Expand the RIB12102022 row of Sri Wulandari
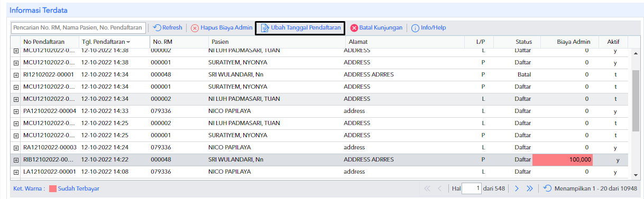644x199 pixels. (16, 160)
